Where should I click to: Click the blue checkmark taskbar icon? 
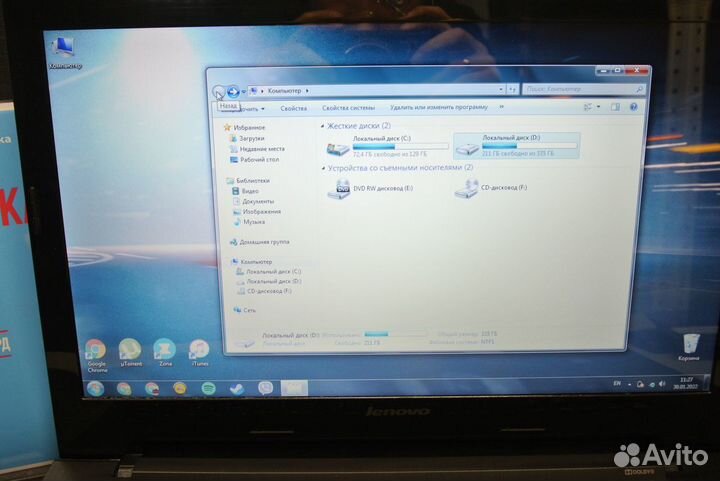point(237,389)
